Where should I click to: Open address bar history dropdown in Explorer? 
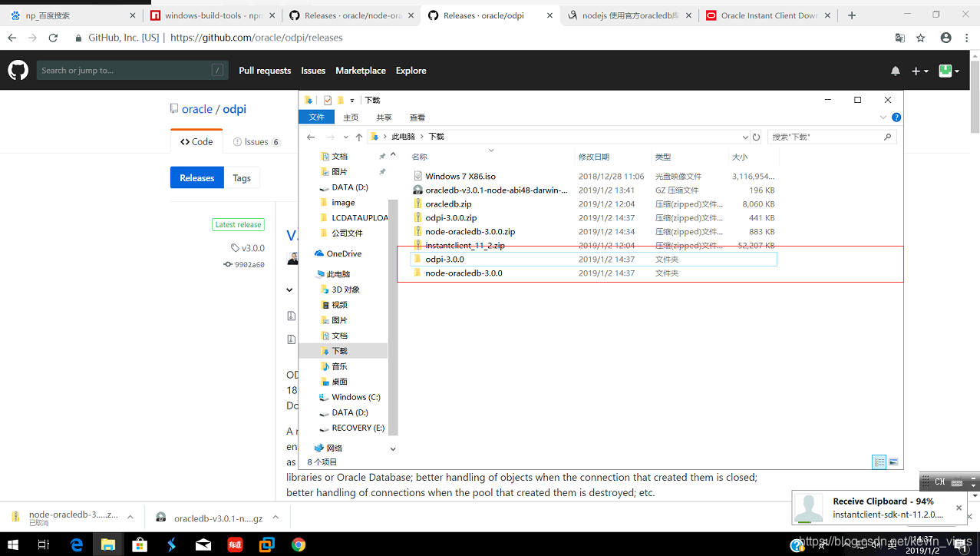pos(745,137)
